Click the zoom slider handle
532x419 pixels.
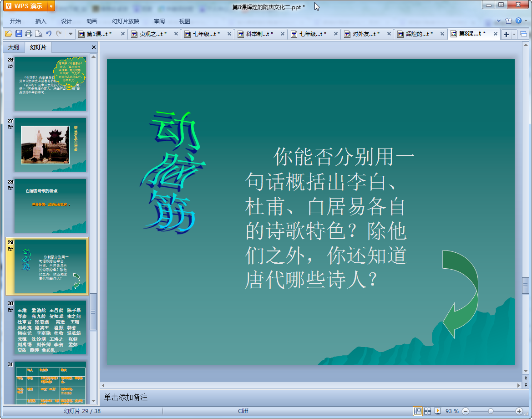pos(491,411)
